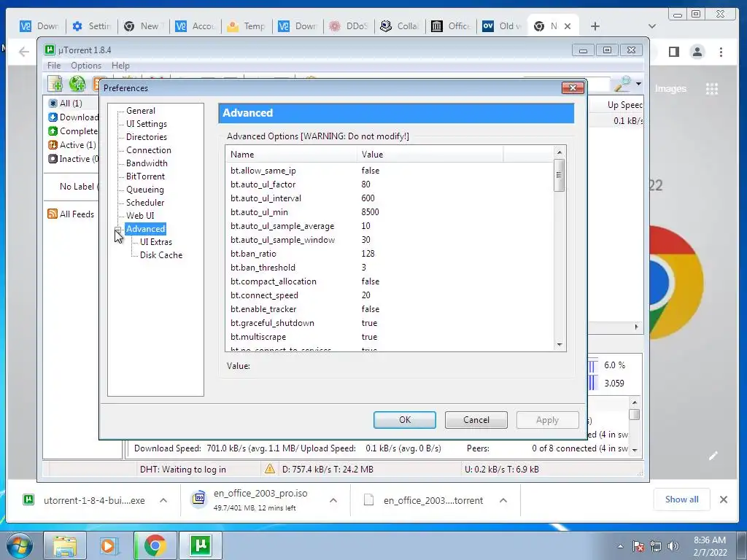Switch to the Temp Chrome tab
This screenshot has width=747, height=560.
[x=247, y=26]
